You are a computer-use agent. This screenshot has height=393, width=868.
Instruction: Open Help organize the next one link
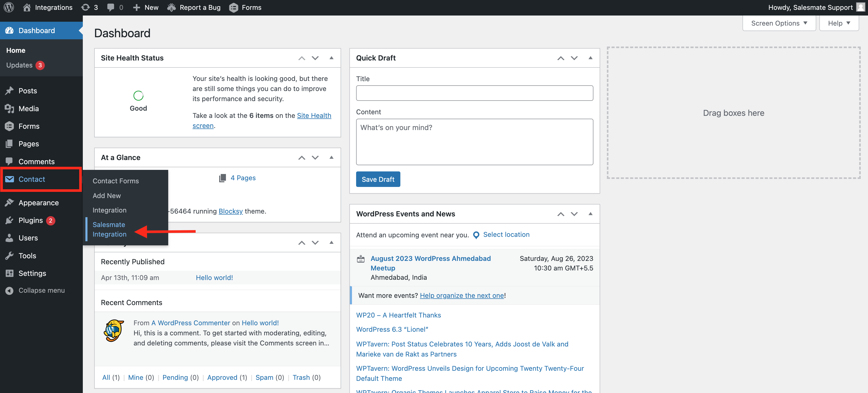tap(462, 295)
